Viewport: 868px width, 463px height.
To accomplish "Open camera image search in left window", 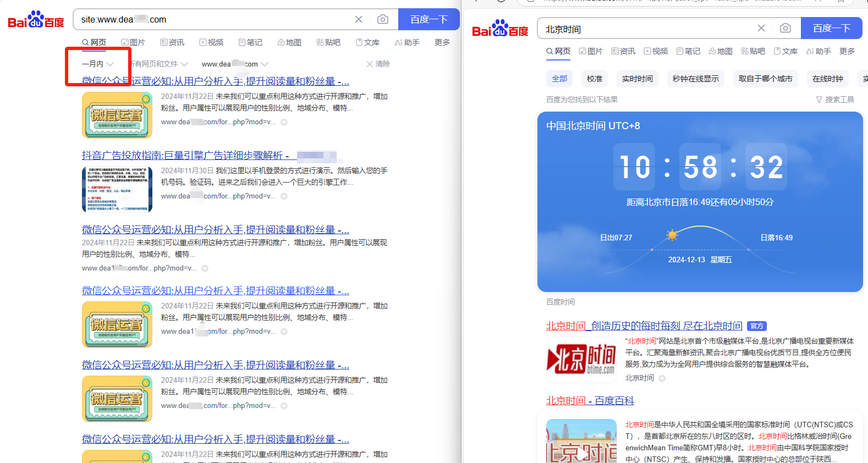I will [x=383, y=19].
